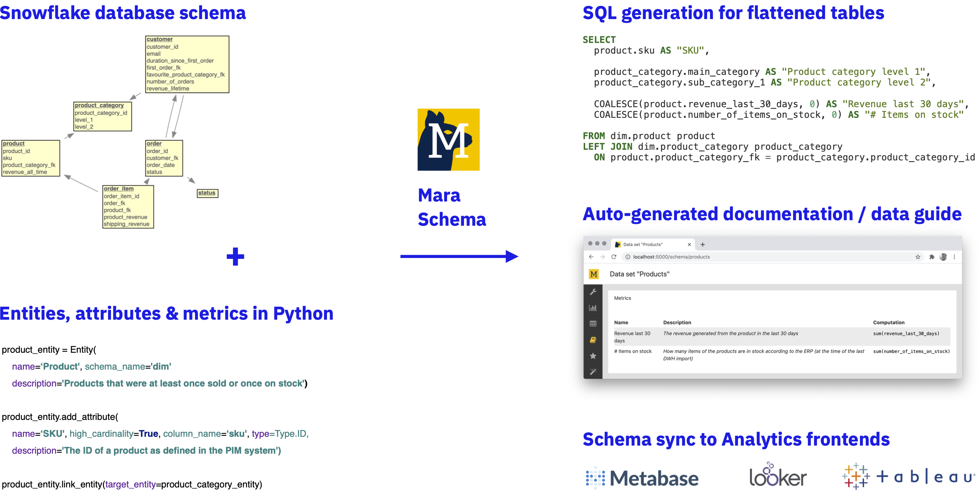
Task: Open the bar chart icon in the sidebar
Action: (x=594, y=308)
